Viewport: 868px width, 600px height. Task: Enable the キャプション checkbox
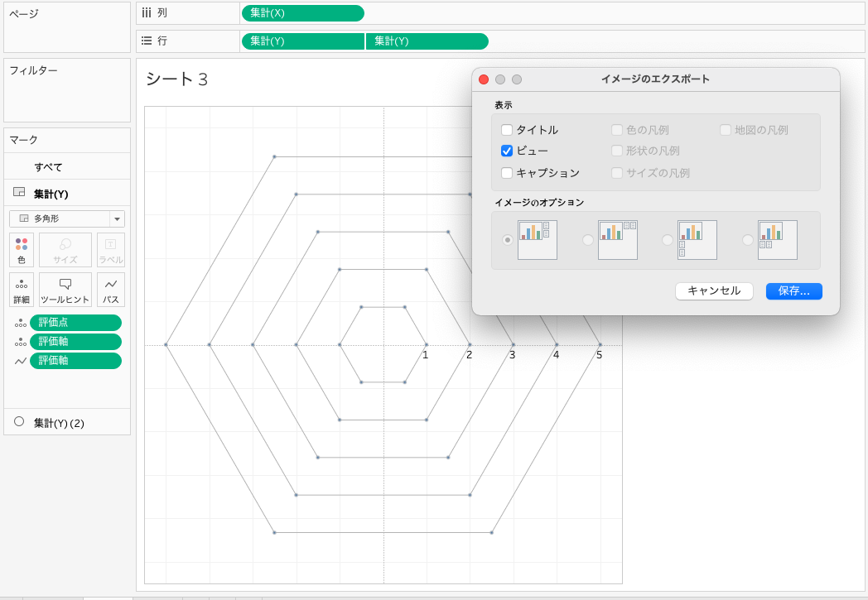click(507, 173)
